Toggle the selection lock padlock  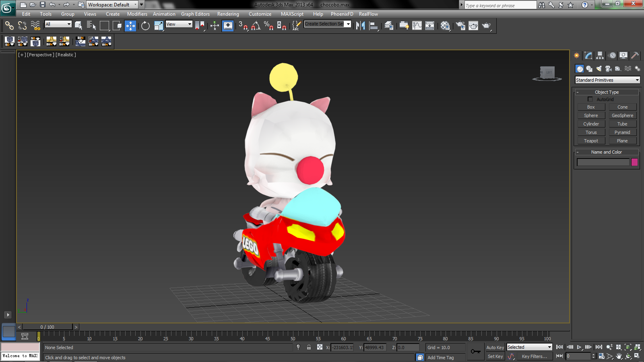[x=309, y=347]
